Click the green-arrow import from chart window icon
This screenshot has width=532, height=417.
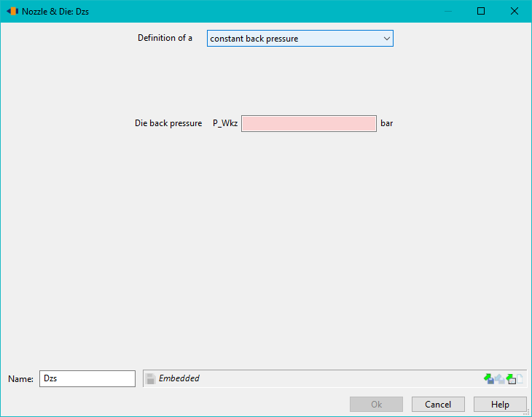pyautogui.click(x=511, y=378)
